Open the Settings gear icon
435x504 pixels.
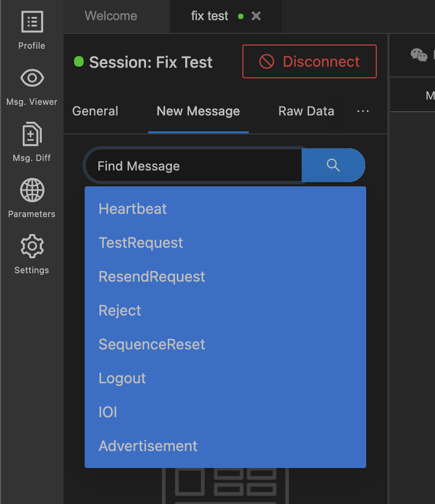(x=32, y=247)
